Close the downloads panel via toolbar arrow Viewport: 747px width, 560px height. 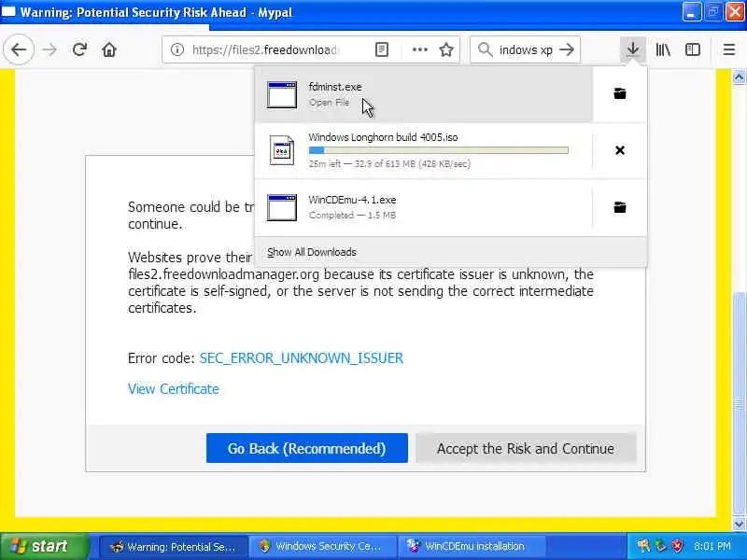tap(633, 49)
